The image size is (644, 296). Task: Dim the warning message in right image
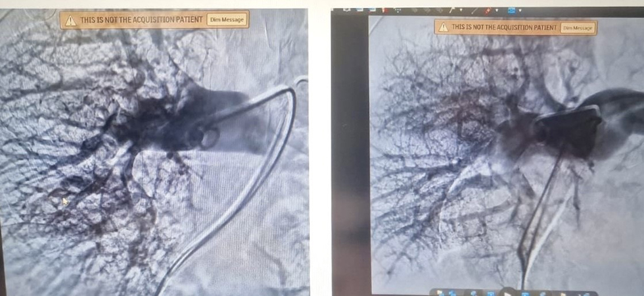[x=578, y=28]
